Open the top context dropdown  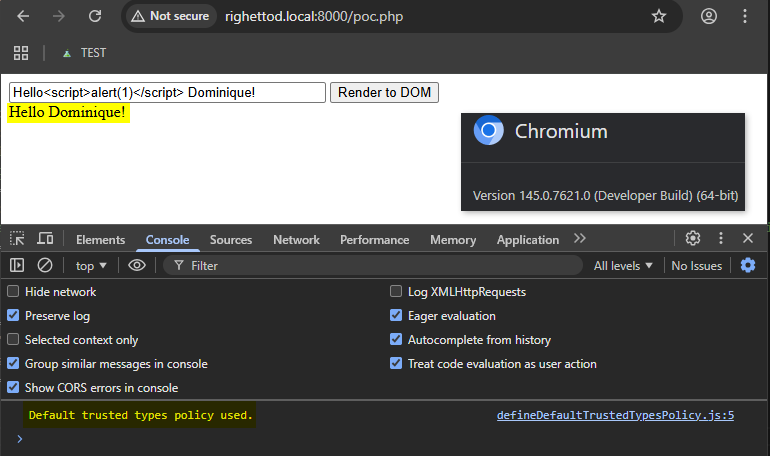pyautogui.click(x=91, y=266)
